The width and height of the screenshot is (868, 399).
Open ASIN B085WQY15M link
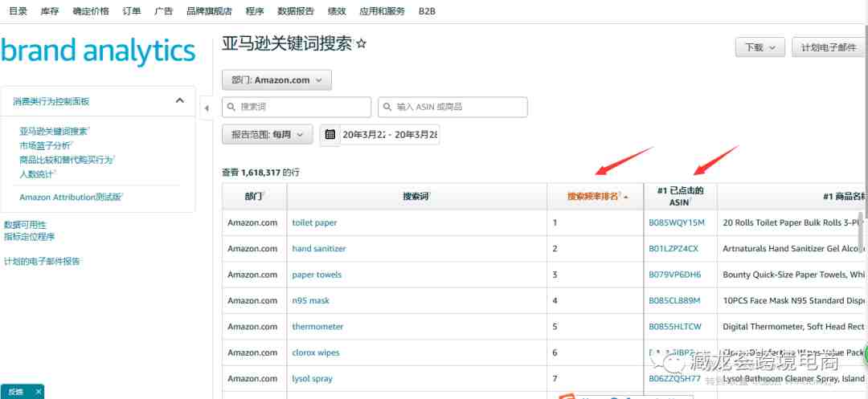(677, 222)
